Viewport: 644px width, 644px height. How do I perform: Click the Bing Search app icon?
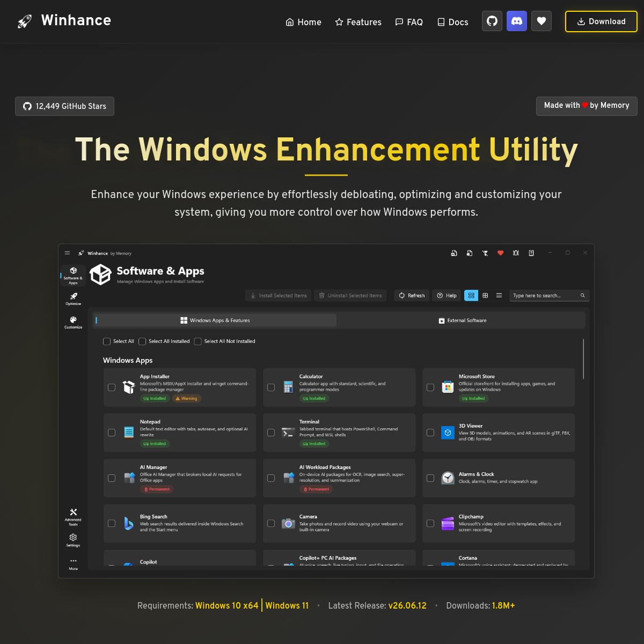[129, 523]
